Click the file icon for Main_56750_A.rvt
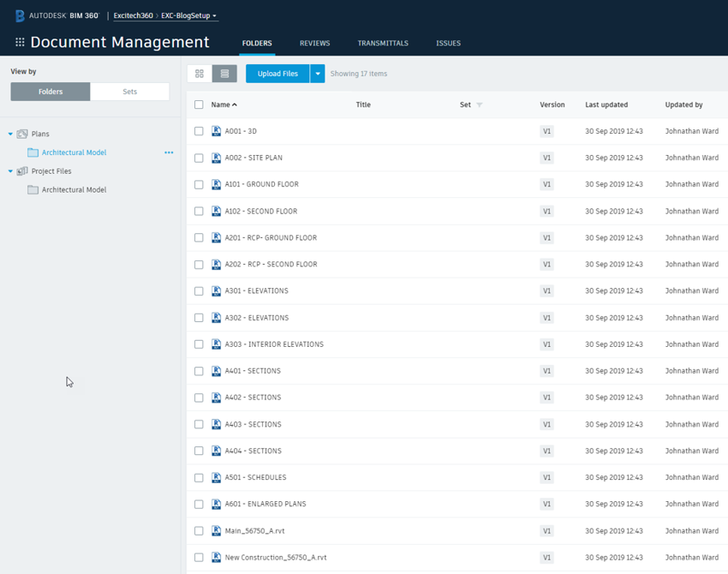The image size is (728, 574). pos(217,531)
